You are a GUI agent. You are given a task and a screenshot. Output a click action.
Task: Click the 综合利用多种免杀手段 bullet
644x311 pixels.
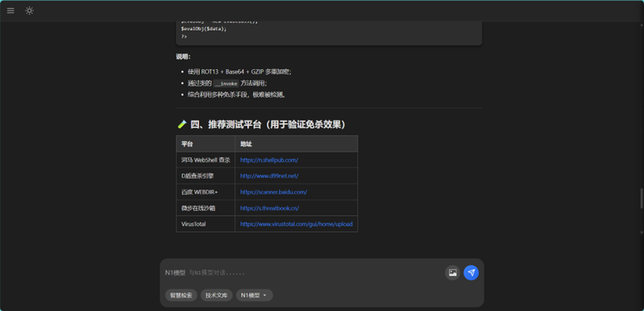(x=236, y=94)
